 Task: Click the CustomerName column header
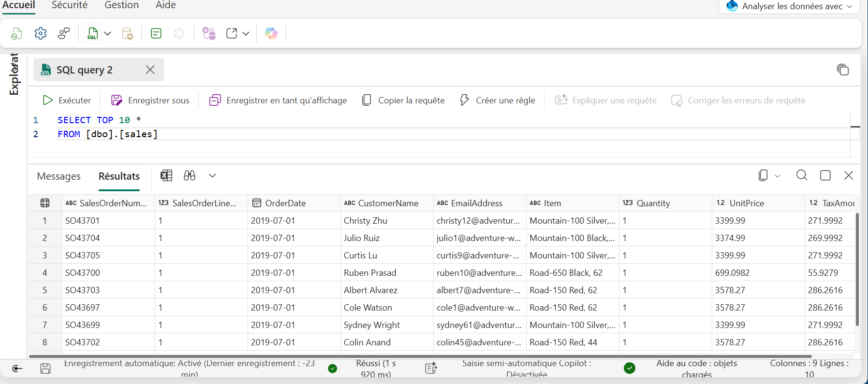(387, 203)
